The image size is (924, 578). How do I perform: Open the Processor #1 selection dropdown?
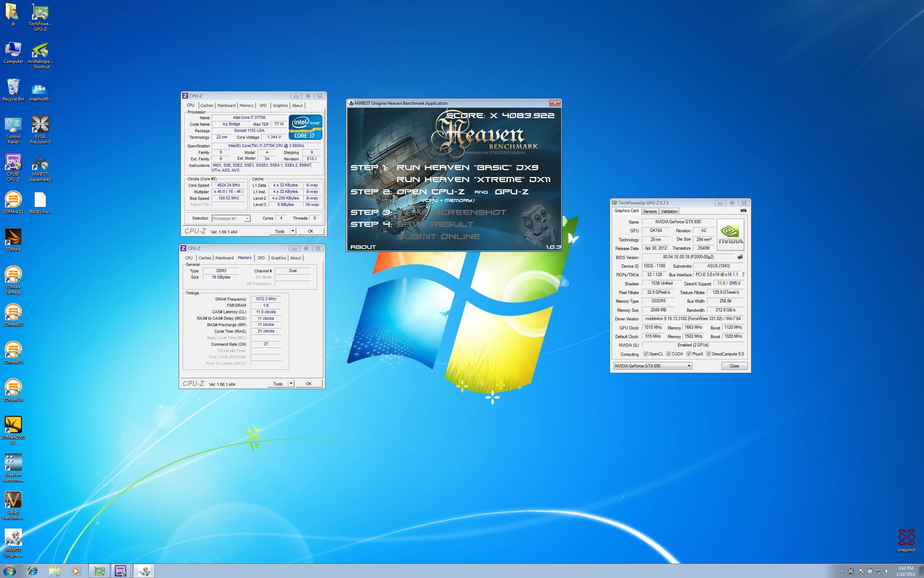pos(231,218)
